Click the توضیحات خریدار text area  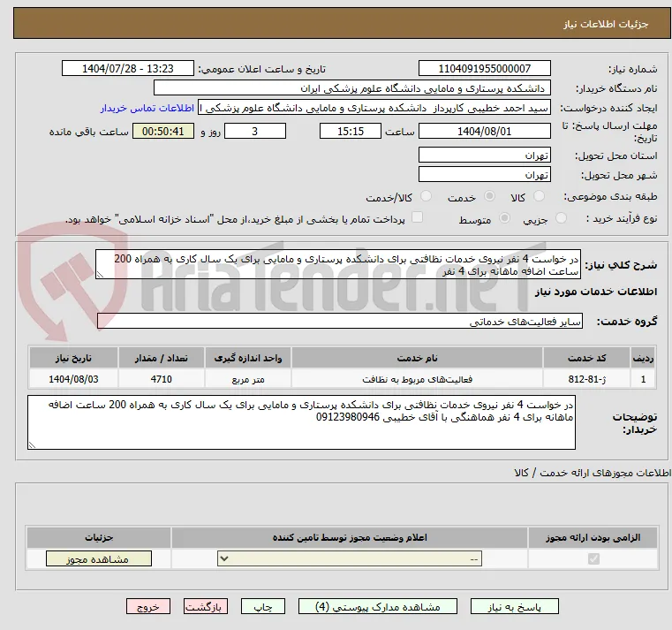pos(301,422)
